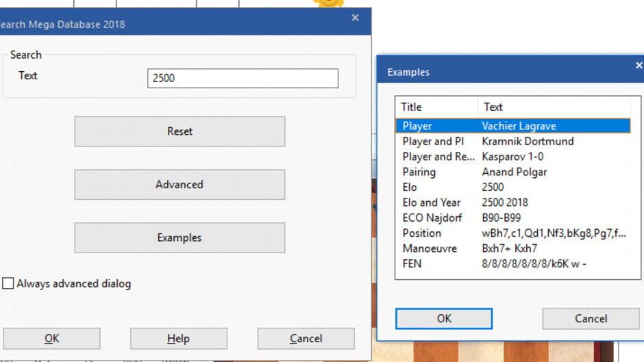Click into the Text search input field
The height and width of the screenshot is (362, 644).
[243, 78]
